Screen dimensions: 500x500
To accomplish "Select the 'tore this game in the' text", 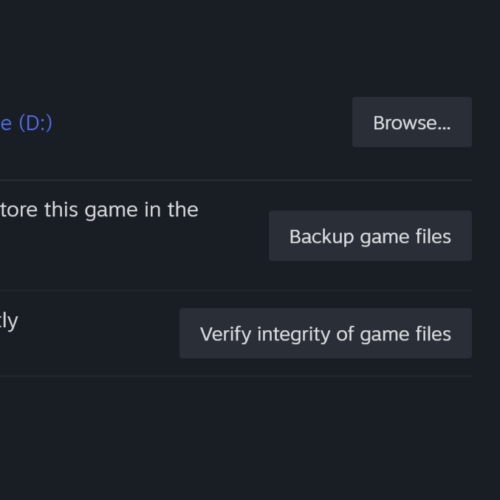I will (99, 210).
